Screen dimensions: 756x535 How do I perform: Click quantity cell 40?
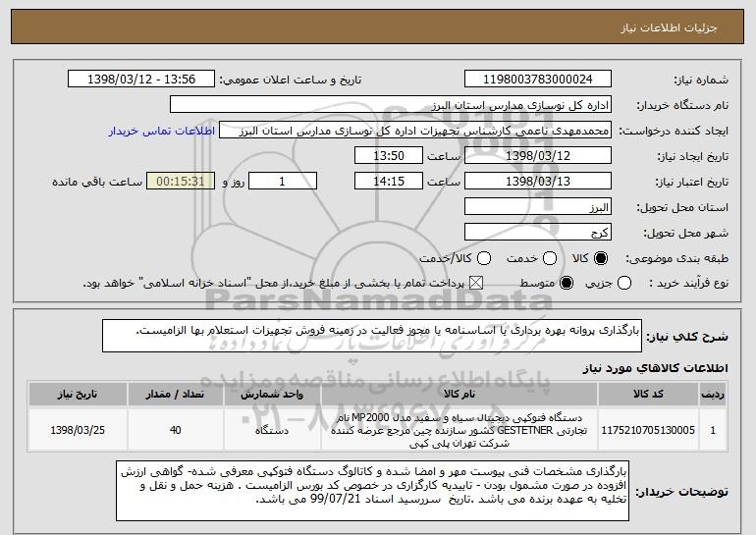pyautogui.click(x=175, y=430)
